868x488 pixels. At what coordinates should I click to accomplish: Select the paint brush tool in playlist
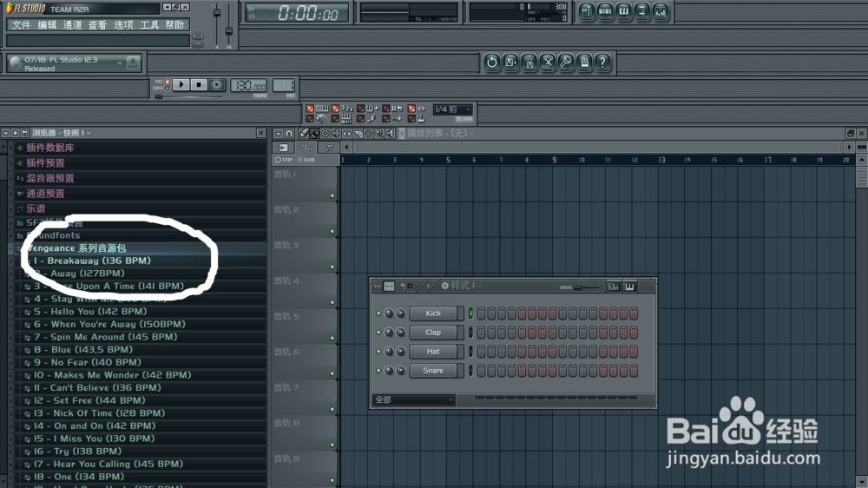(314, 134)
